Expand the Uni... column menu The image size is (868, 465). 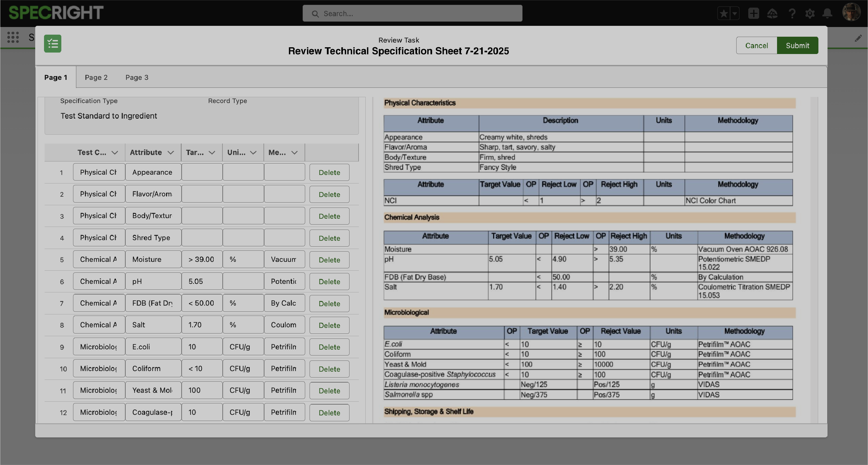click(254, 152)
